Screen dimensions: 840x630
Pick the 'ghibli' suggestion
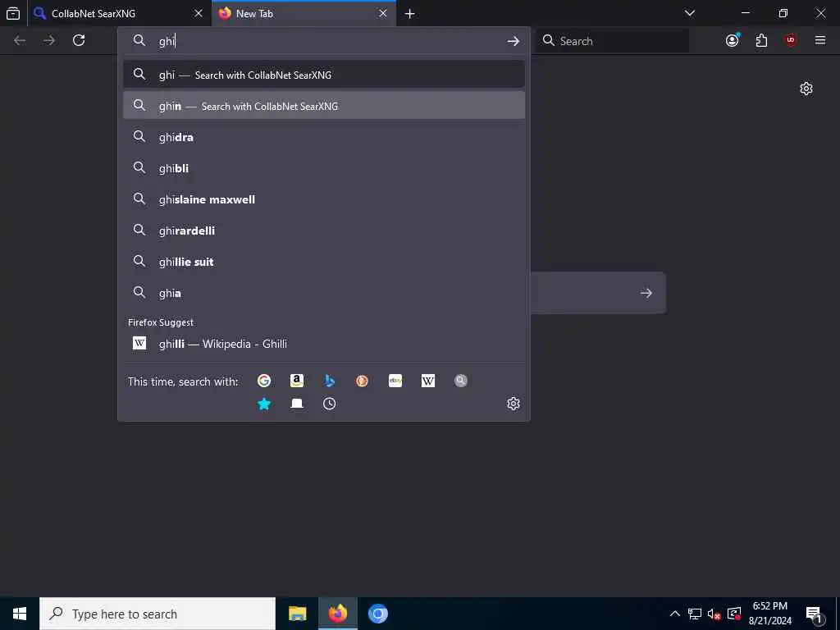click(323, 167)
